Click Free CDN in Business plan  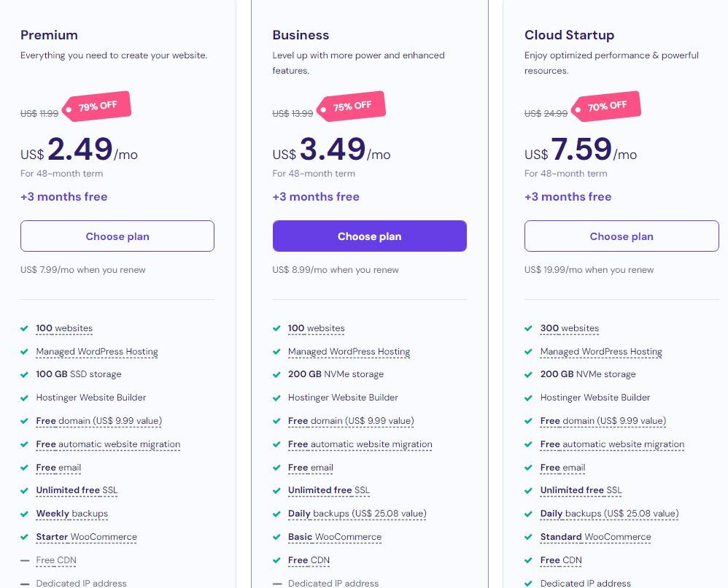tap(309, 560)
